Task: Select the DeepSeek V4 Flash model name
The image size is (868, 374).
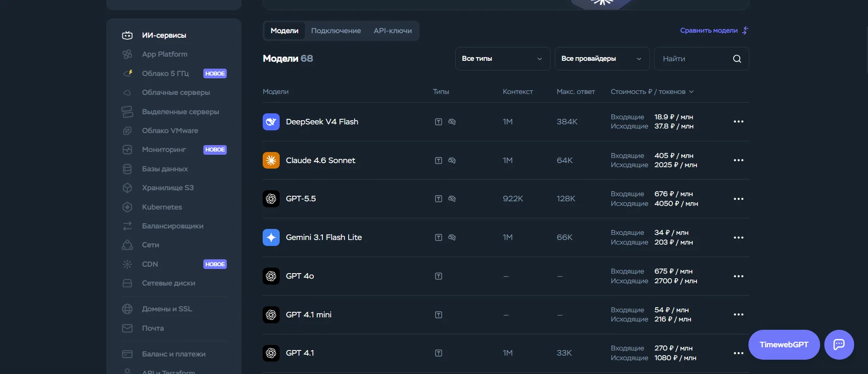Action: click(322, 122)
